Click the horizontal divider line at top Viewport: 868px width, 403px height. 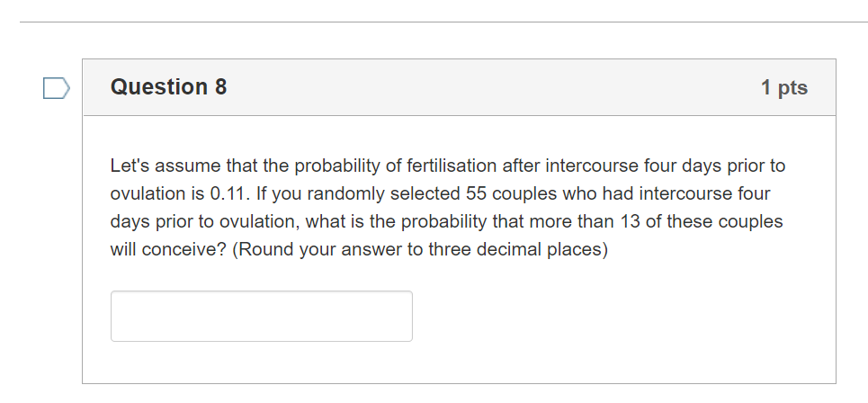[443, 22]
